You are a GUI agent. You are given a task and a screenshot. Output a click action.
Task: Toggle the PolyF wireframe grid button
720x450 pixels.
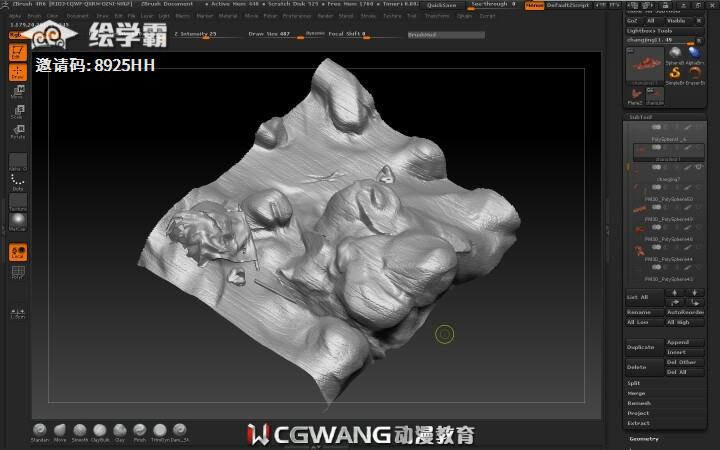(18, 272)
